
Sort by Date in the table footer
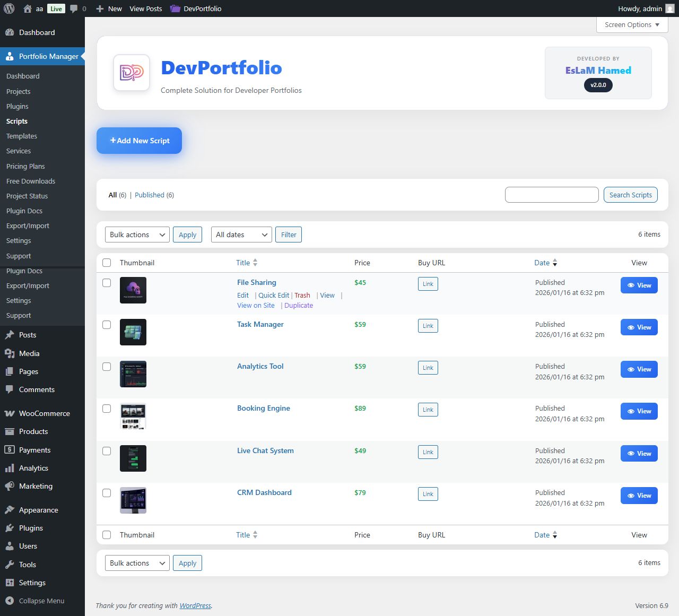546,535
